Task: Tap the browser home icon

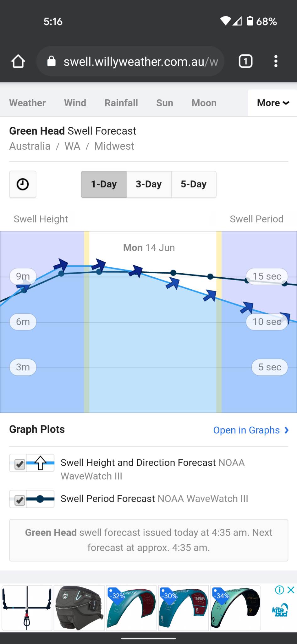Action: coord(18,61)
